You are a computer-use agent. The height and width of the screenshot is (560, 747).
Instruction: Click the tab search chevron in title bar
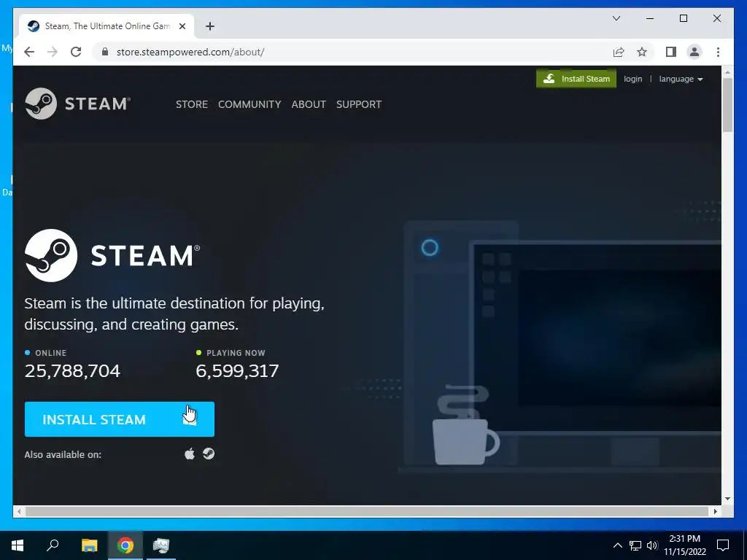[616, 18]
